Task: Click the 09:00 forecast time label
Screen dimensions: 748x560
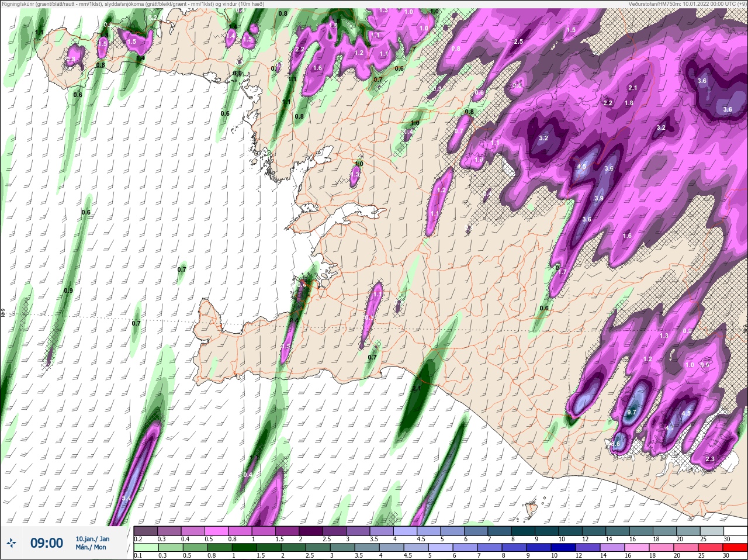Action: tap(47, 543)
